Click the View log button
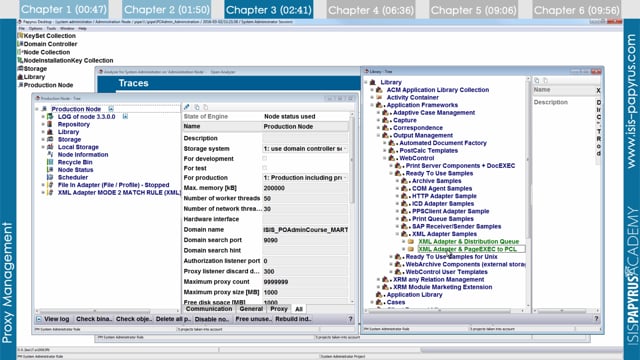Viewport: 640px width, 360px height. [53, 319]
